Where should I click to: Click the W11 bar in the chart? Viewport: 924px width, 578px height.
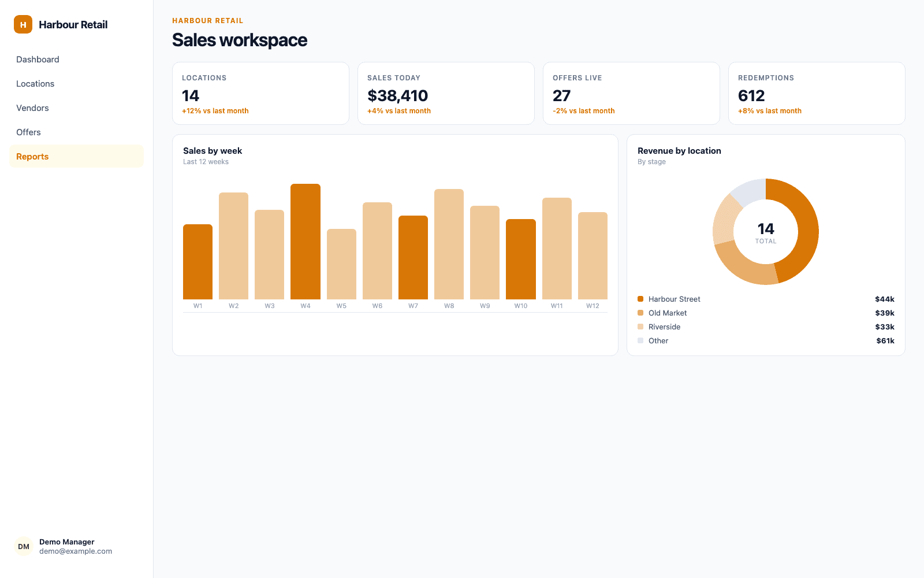point(557,249)
